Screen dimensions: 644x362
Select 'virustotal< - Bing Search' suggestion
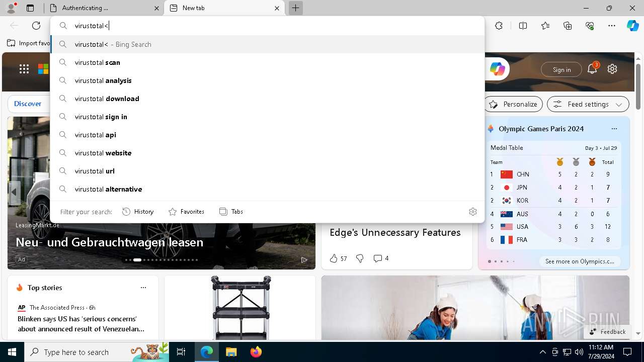point(267,44)
